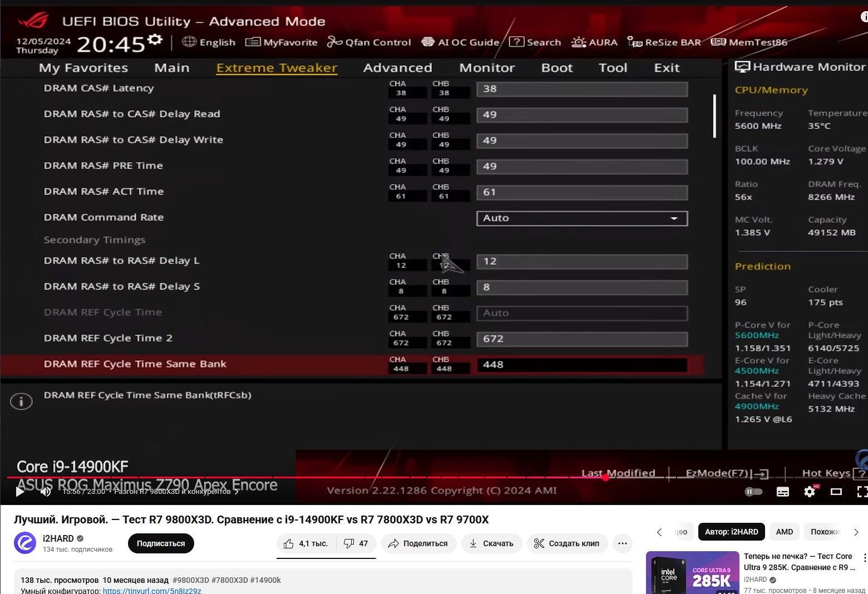Dislike the video
The height and width of the screenshot is (594, 868).
coord(356,543)
